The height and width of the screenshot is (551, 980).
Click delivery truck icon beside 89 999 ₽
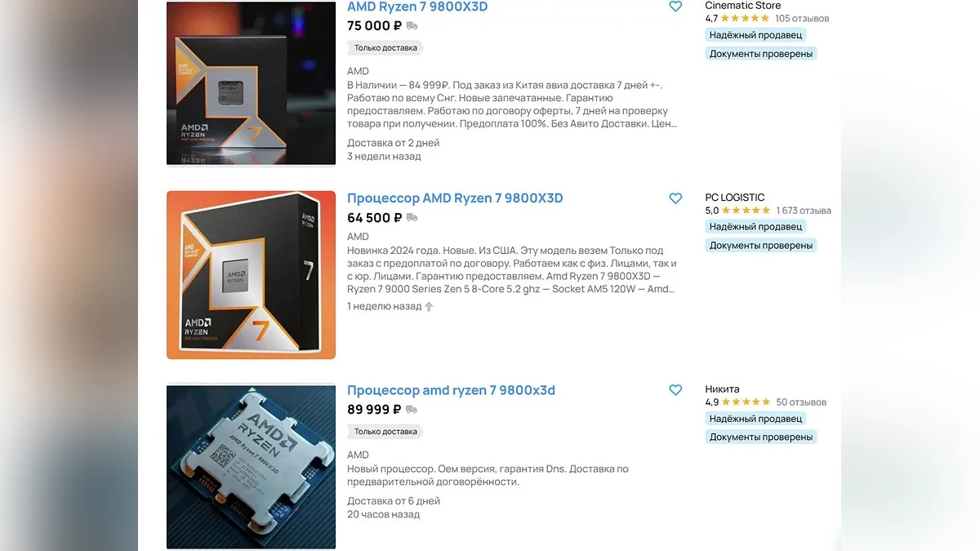(x=411, y=410)
